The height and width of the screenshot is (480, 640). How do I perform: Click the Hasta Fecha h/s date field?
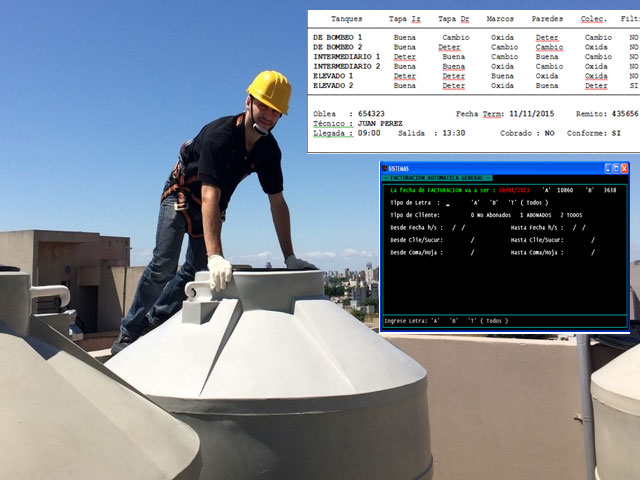579,227
